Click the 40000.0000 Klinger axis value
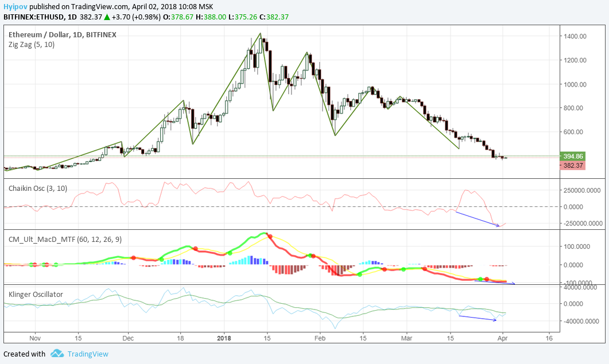 [580, 288]
